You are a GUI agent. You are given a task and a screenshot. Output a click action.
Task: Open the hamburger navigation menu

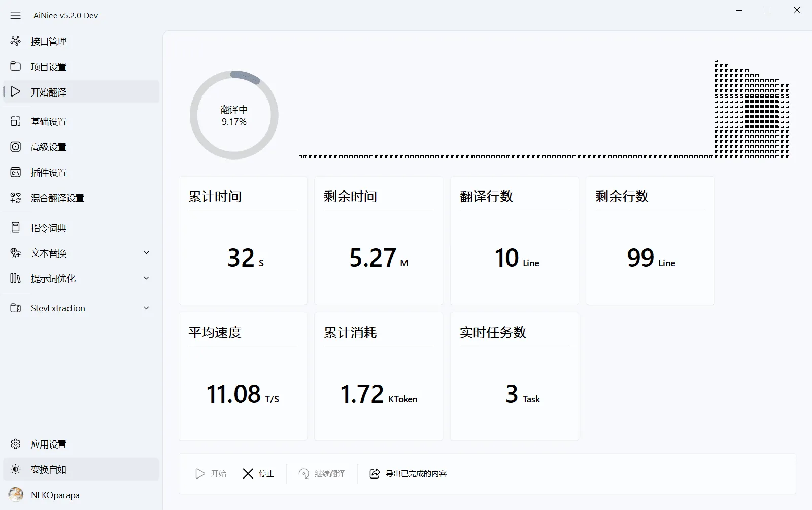pos(16,15)
